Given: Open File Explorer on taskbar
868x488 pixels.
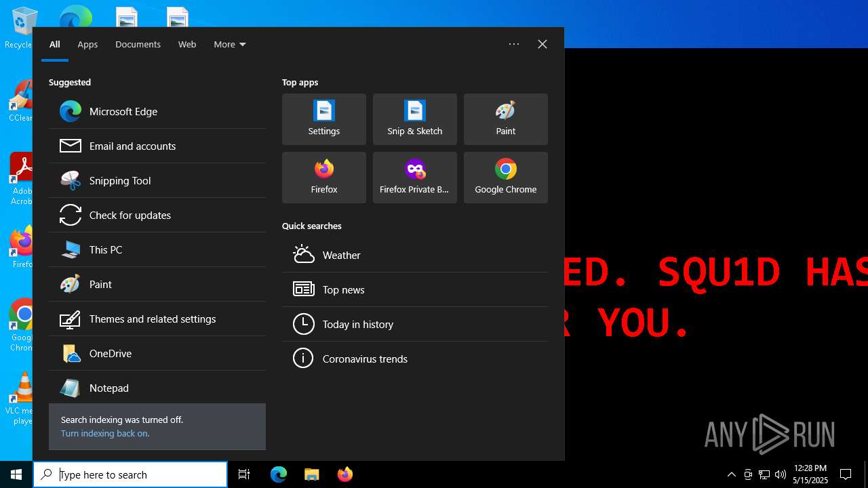Looking at the screenshot, I should click(x=311, y=474).
